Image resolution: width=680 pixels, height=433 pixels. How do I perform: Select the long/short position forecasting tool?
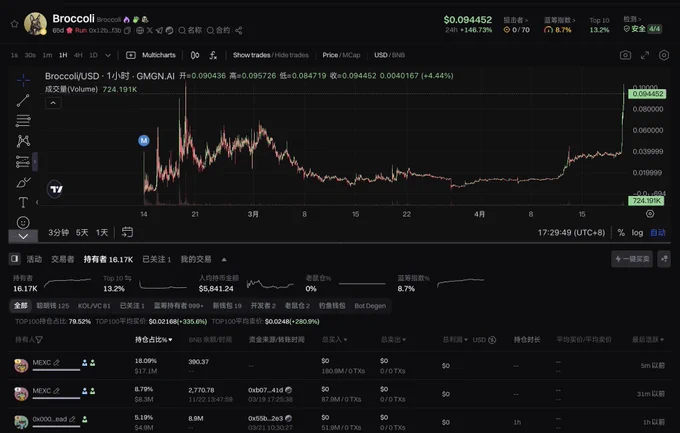(x=23, y=161)
